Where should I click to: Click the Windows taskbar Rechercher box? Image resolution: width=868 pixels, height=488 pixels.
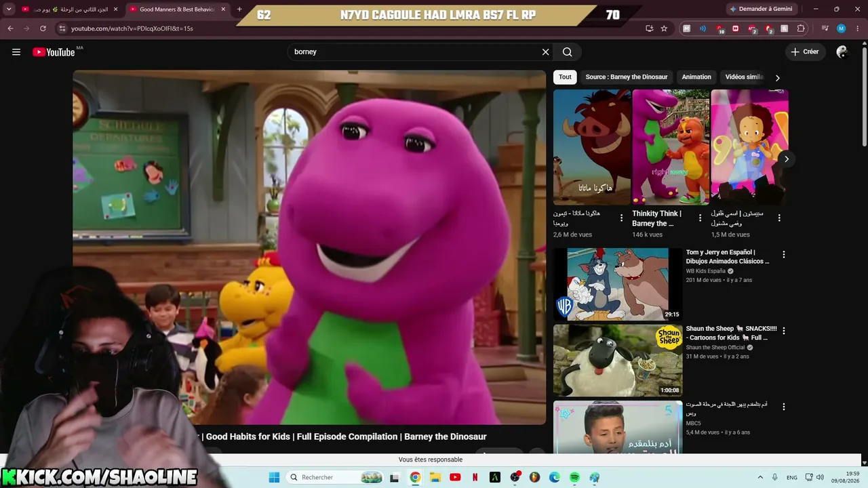pos(336,477)
